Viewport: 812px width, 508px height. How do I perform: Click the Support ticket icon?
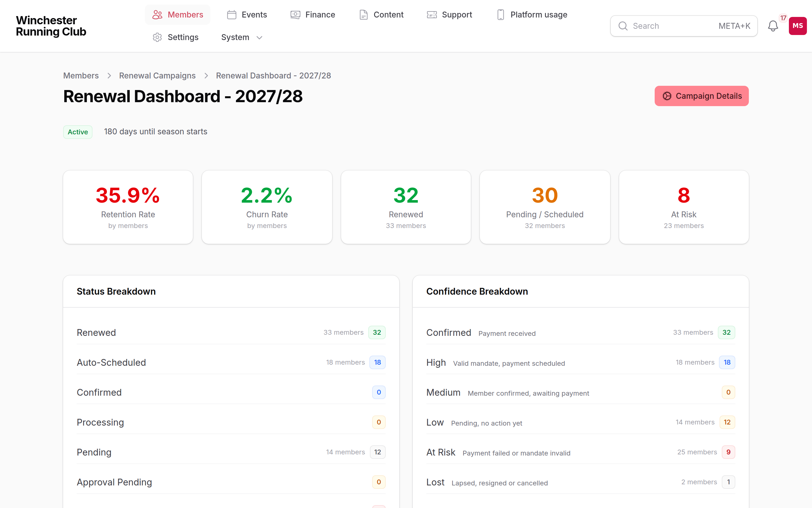coord(432,15)
